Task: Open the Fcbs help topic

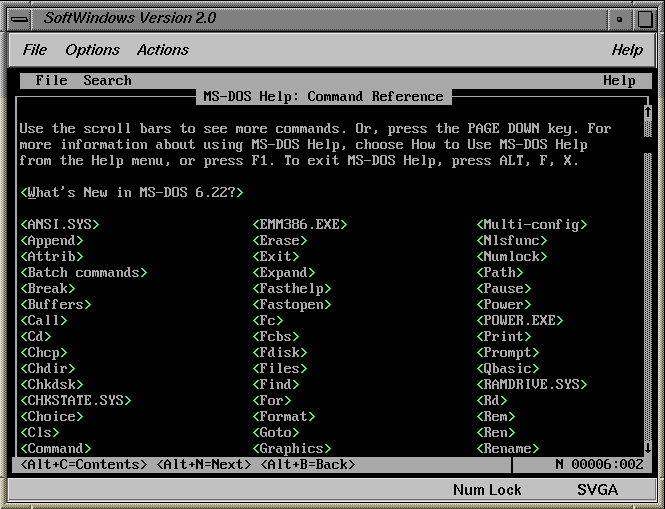Action: tap(276, 336)
